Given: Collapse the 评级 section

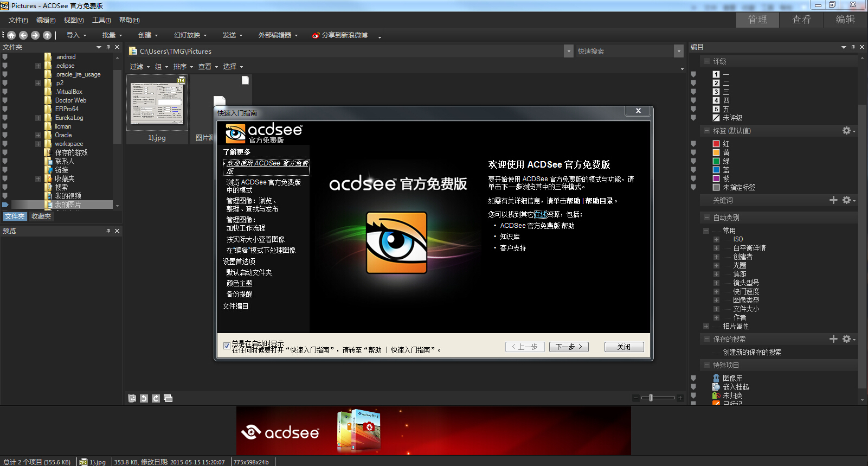Looking at the screenshot, I should coord(706,61).
